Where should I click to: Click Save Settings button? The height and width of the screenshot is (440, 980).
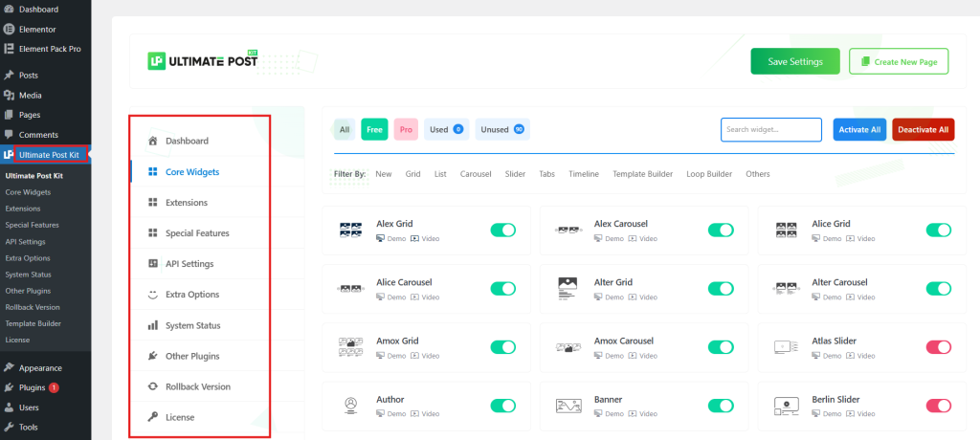795,61
